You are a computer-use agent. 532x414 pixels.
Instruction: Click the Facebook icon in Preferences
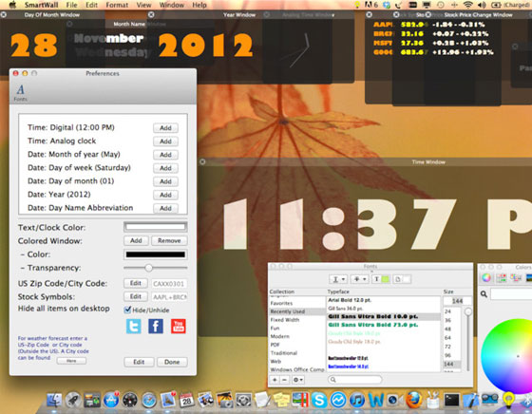click(x=156, y=327)
